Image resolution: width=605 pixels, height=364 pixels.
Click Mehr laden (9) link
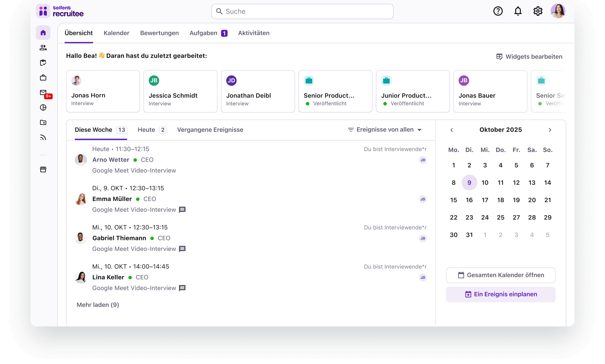(98, 305)
